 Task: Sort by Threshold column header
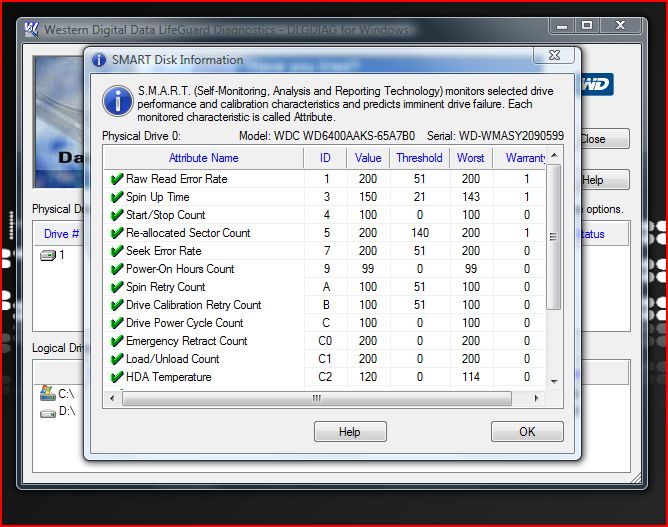(420, 158)
